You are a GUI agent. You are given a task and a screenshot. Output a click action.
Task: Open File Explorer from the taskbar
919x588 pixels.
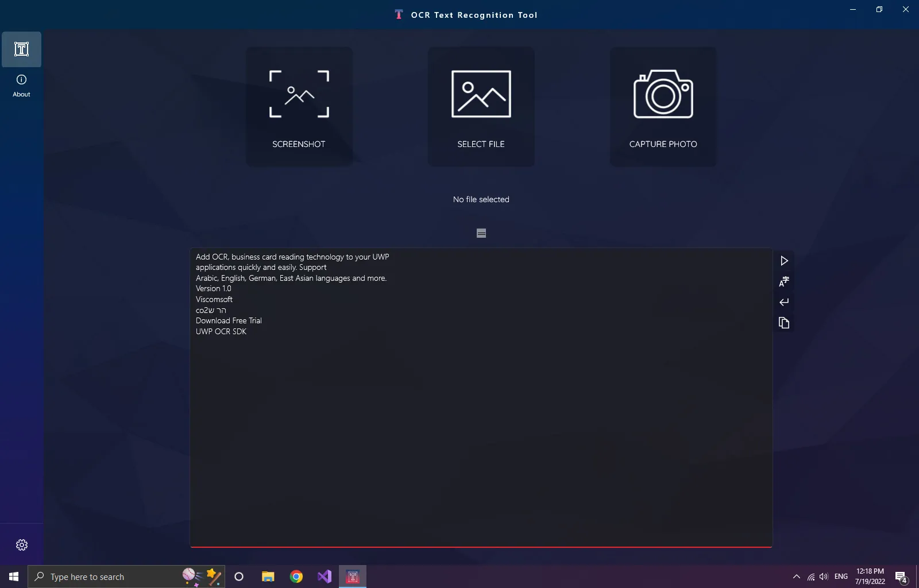[x=268, y=577]
